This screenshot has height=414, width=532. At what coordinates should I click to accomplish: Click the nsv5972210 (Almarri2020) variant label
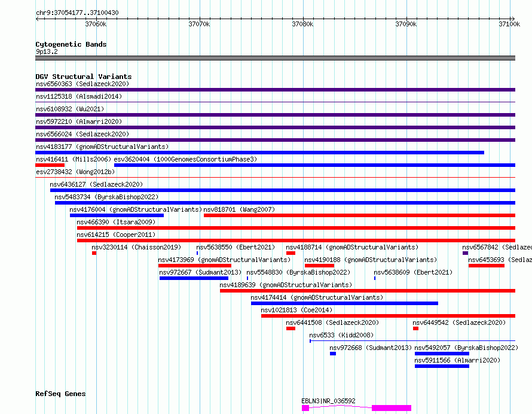[x=79, y=121]
